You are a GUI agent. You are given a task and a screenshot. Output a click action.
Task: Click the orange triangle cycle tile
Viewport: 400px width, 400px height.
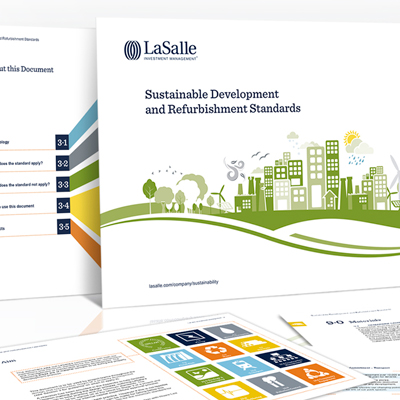pos(315,374)
